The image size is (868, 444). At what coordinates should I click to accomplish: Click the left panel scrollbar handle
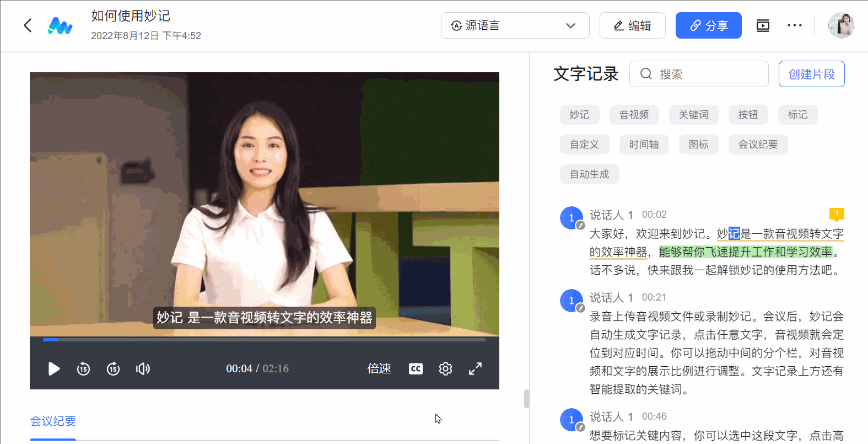(x=526, y=399)
